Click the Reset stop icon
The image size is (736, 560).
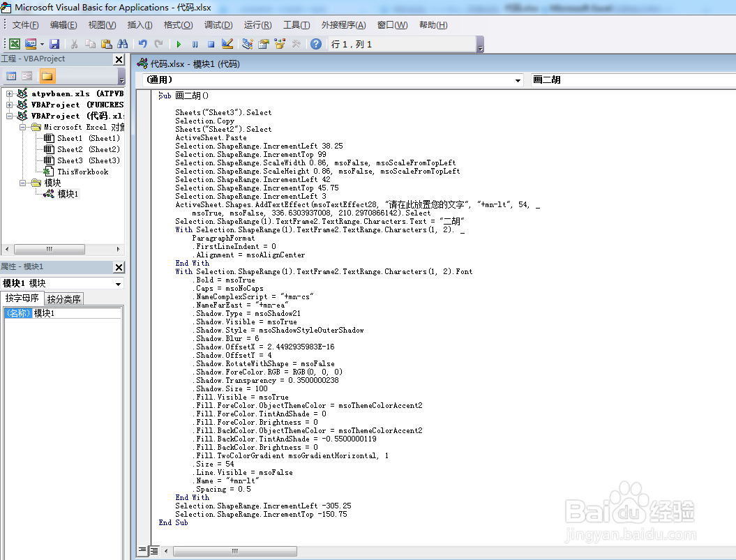211,44
